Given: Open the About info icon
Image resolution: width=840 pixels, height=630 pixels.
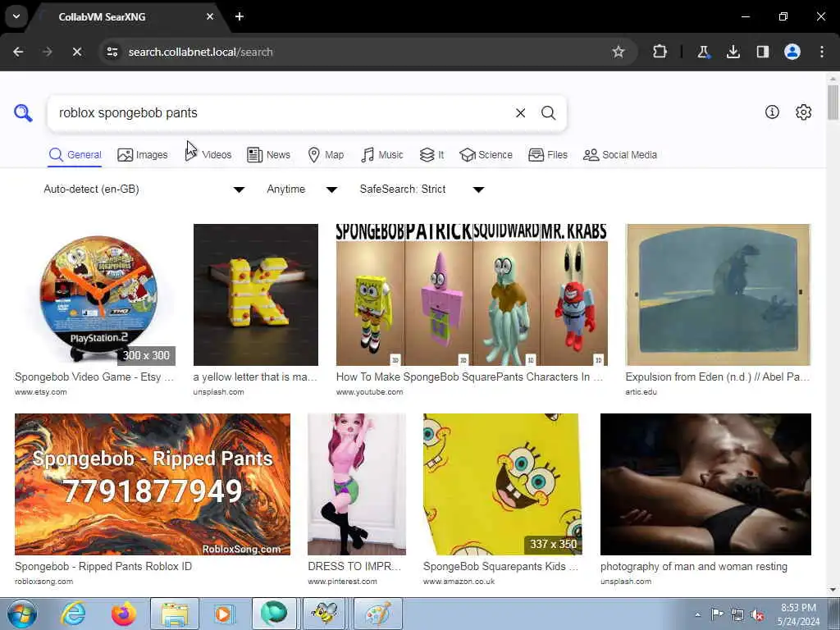Looking at the screenshot, I should 772,112.
